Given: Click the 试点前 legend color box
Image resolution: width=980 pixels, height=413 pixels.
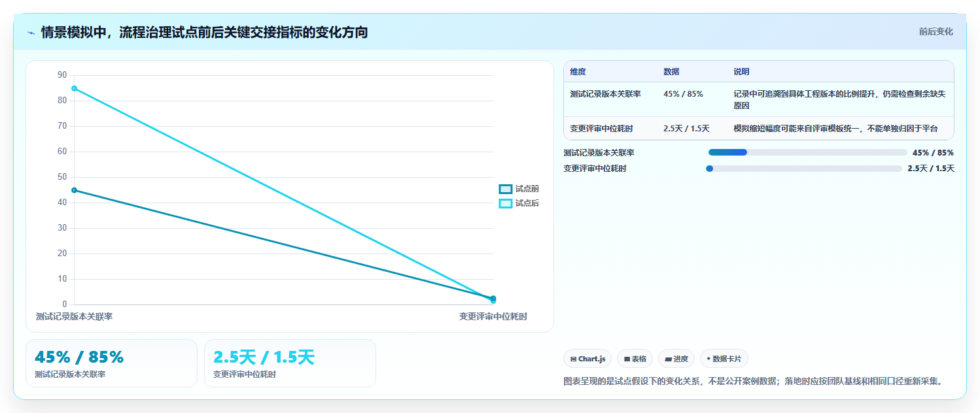Looking at the screenshot, I should [x=505, y=189].
